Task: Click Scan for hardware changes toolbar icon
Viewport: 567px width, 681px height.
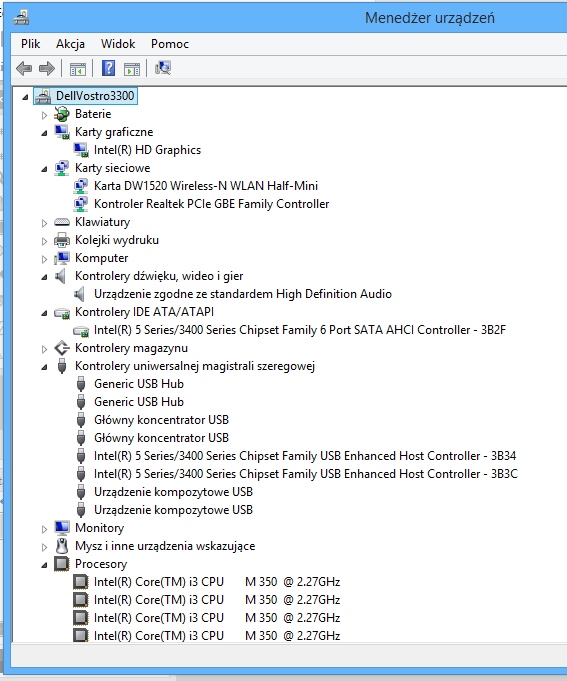Action: click(x=163, y=68)
